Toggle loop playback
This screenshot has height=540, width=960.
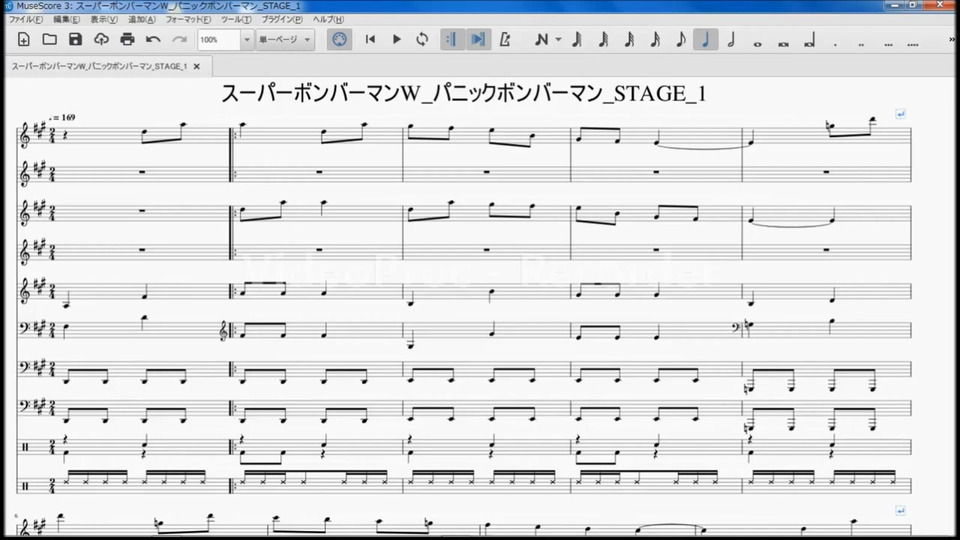[422, 40]
